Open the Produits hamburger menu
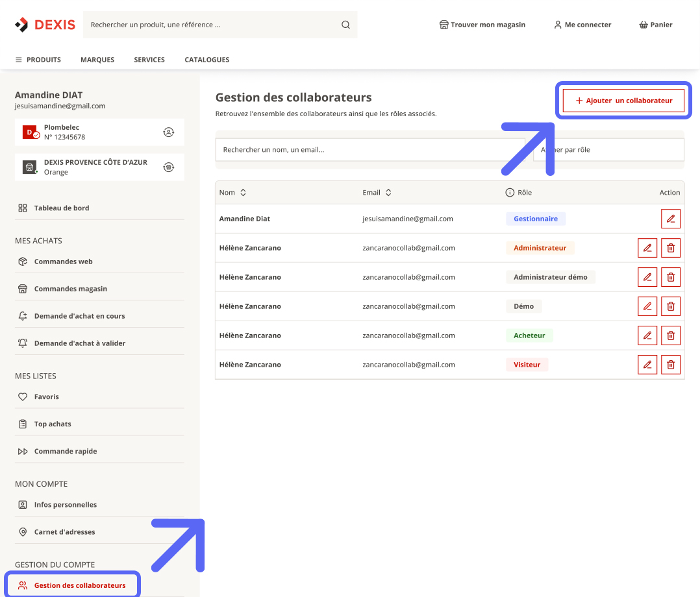This screenshot has width=700, height=597. (x=38, y=59)
